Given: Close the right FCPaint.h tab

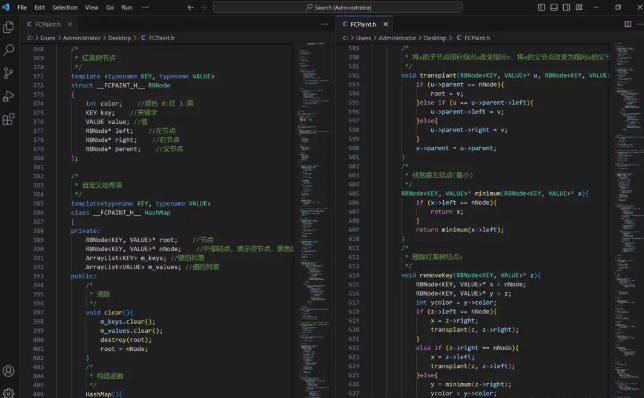Looking at the screenshot, I should (386, 24).
